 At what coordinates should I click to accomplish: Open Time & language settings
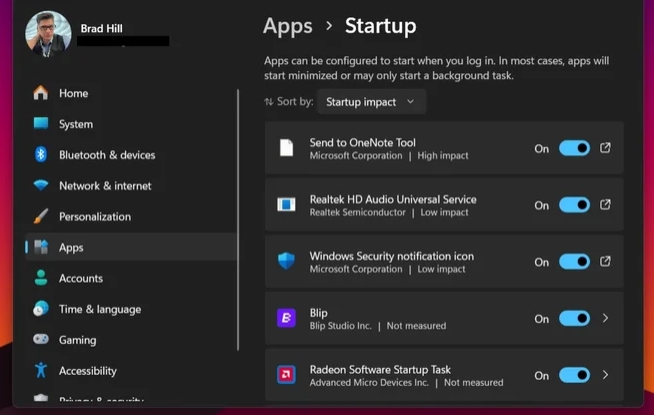click(x=131, y=309)
